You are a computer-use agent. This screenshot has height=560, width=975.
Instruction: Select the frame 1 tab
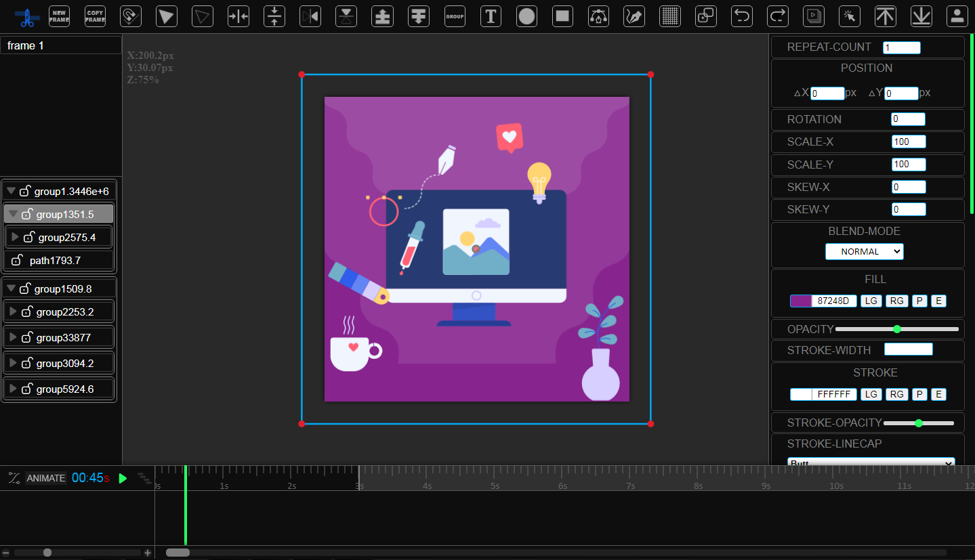[x=61, y=45]
